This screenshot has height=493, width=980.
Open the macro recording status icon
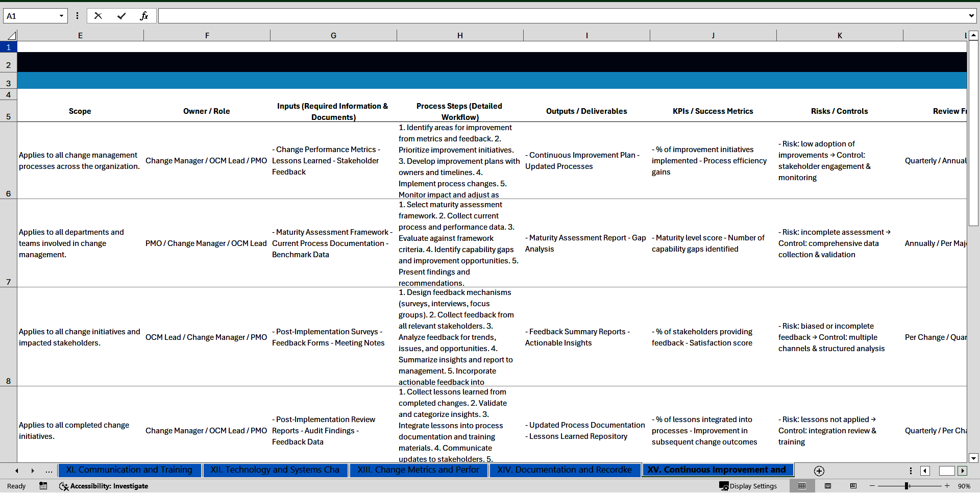[x=43, y=486]
